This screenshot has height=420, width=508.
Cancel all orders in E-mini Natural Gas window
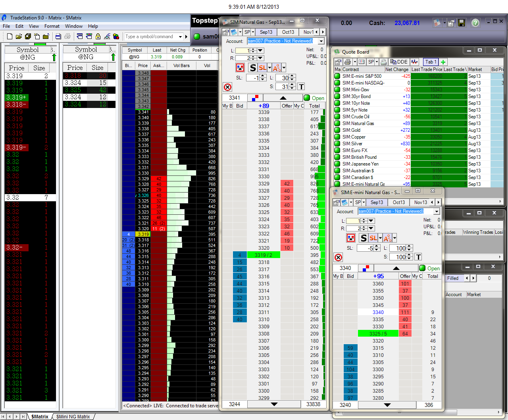[x=338, y=257]
